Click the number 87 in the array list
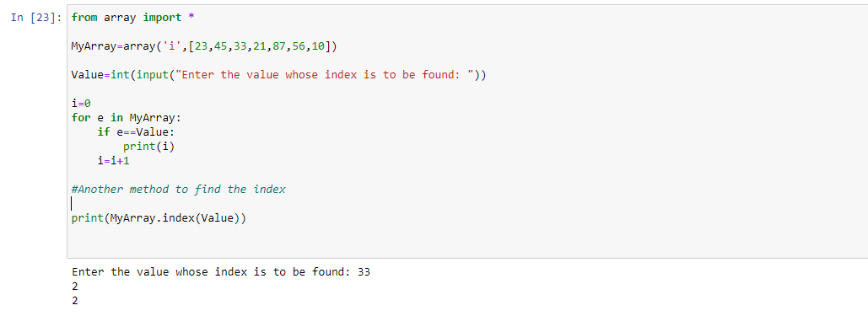Screen dimensions: 868x316 [279, 46]
